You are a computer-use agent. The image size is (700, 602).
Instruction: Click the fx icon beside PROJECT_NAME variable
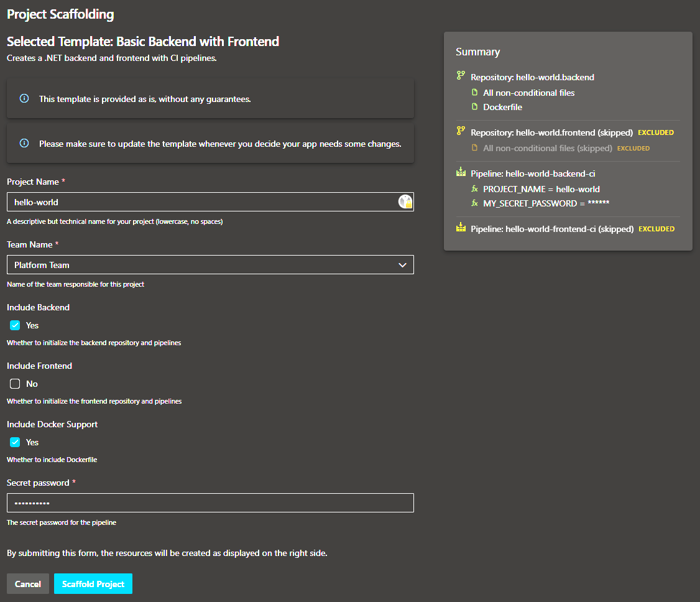pos(474,189)
